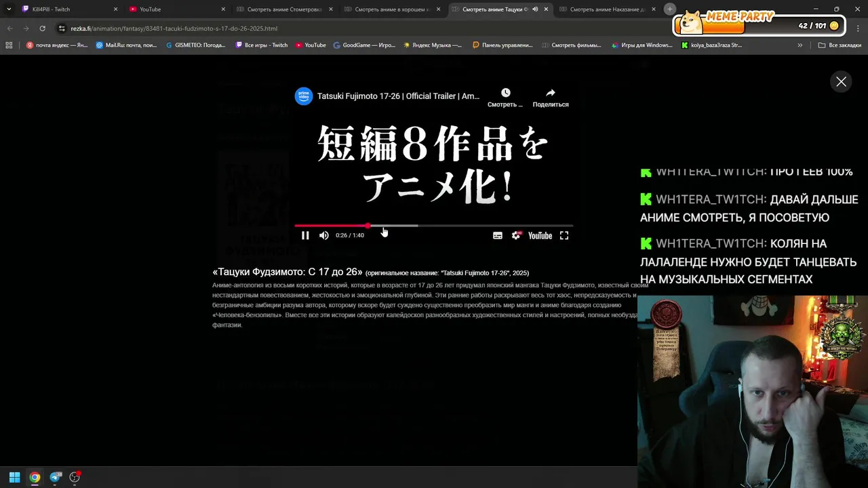Switch to Смотреть аниме Наказание tab
Screen dimensions: 868x488
tap(606, 9)
